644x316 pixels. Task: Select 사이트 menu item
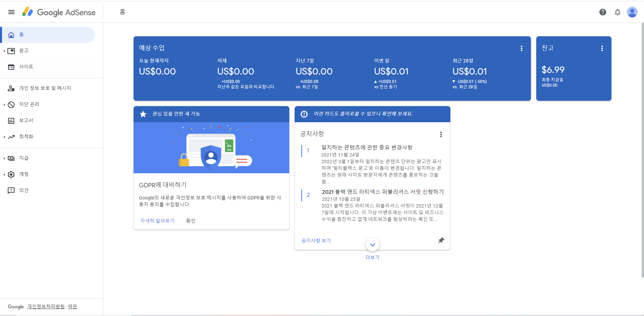(48, 67)
